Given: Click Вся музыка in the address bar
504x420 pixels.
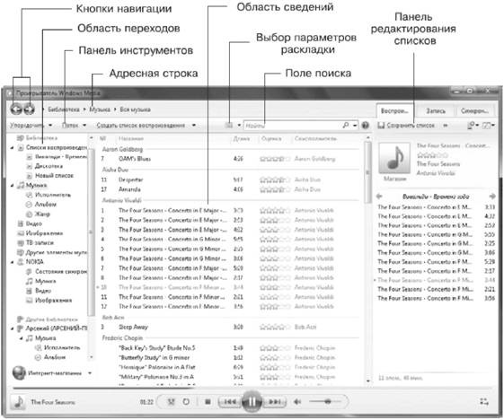Looking at the screenshot, I should [135, 109].
